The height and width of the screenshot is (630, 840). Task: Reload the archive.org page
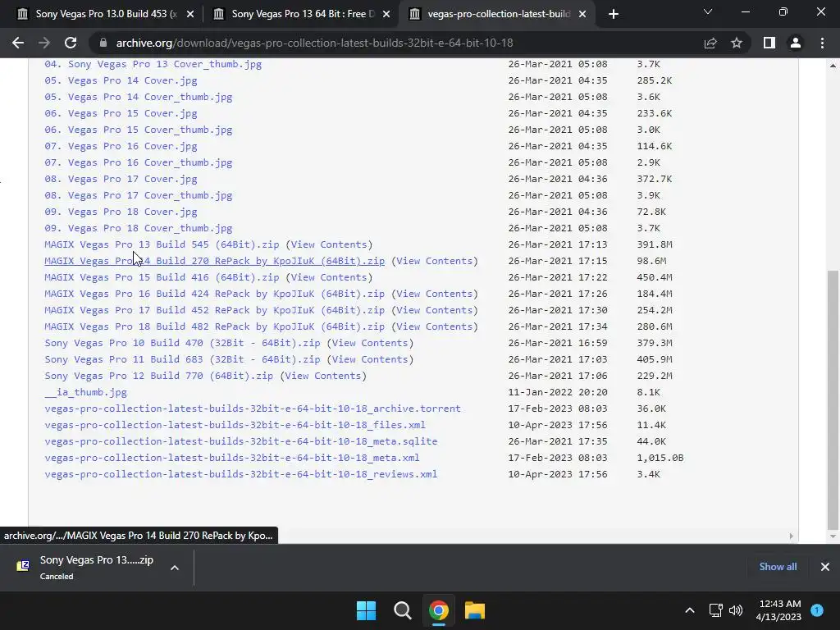click(x=71, y=43)
